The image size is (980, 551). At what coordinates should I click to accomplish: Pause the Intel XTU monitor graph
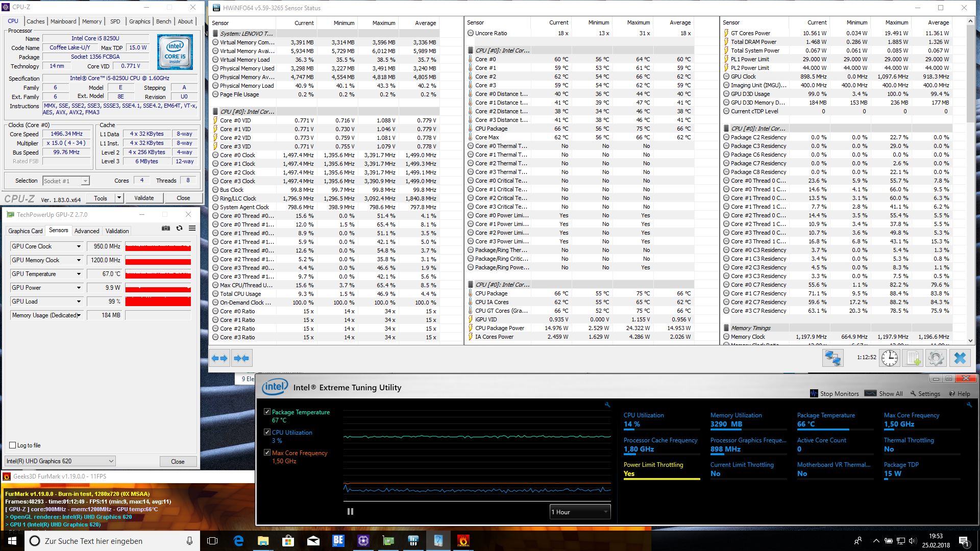point(350,511)
